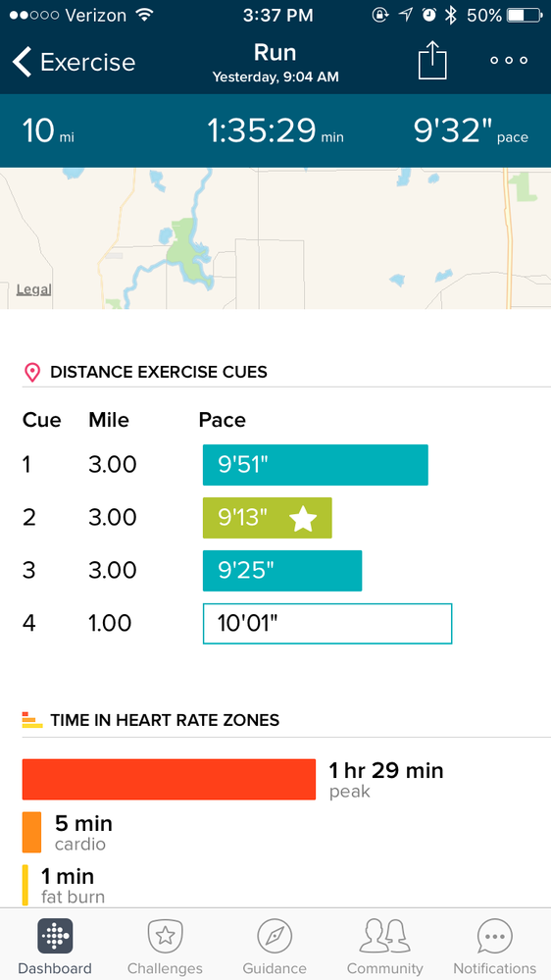Tap the red peak zone bar
Image resolution: width=551 pixels, height=980 pixels.
click(169, 779)
